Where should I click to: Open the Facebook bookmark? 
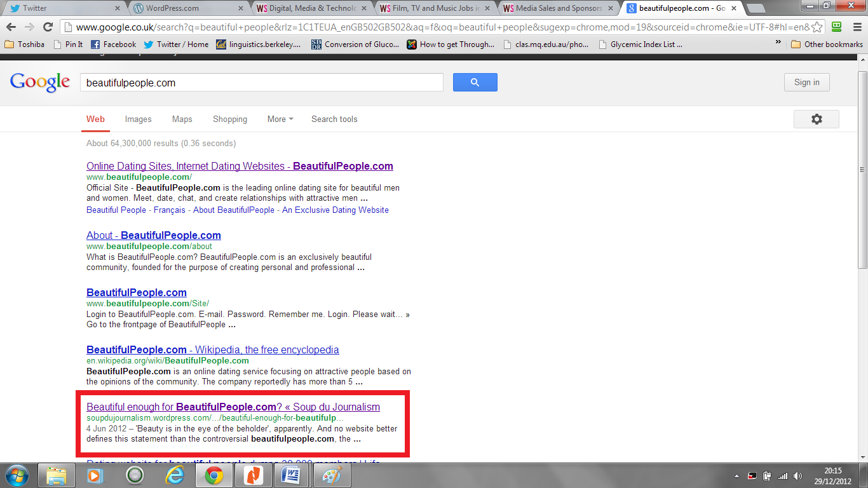coord(113,44)
